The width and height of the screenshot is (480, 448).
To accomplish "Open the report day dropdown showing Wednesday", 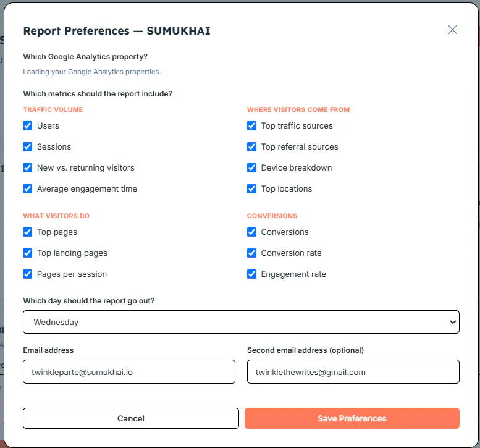I will coord(241,322).
